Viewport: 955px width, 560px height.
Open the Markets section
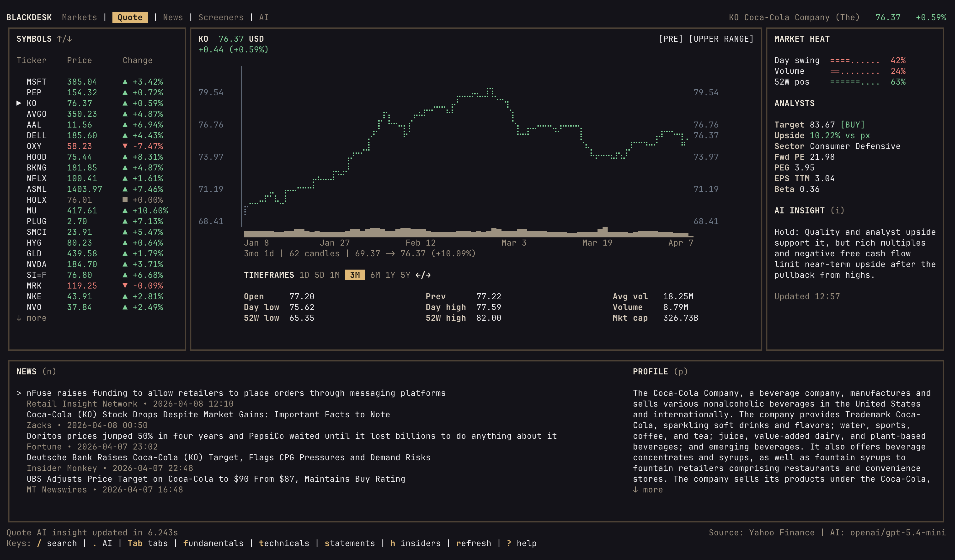point(80,17)
